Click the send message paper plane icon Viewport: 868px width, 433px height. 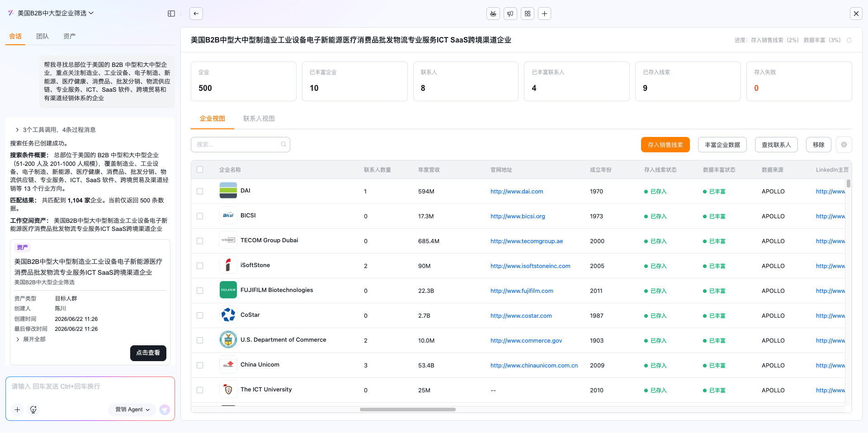[x=165, y=409]
